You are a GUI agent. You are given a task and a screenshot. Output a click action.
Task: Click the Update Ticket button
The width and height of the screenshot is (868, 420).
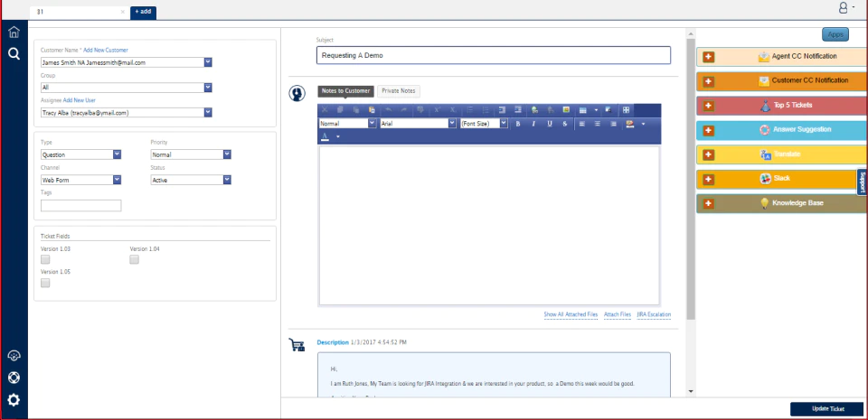(827, 409)
